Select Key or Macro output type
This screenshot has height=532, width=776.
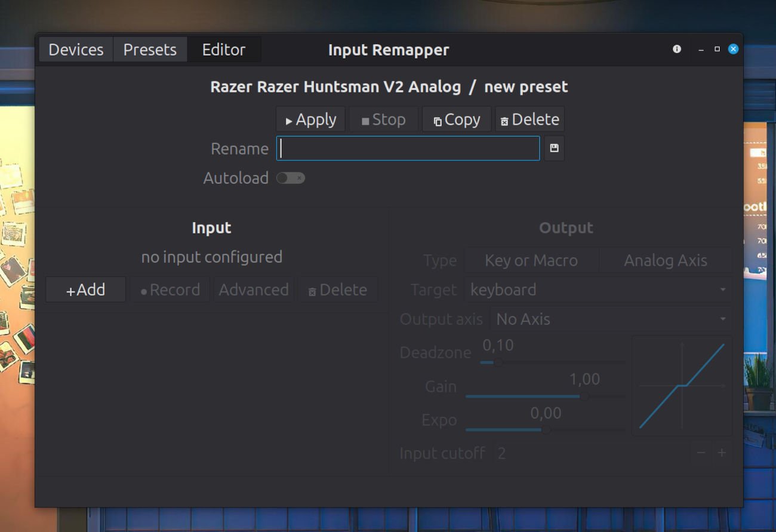point(530,260)
